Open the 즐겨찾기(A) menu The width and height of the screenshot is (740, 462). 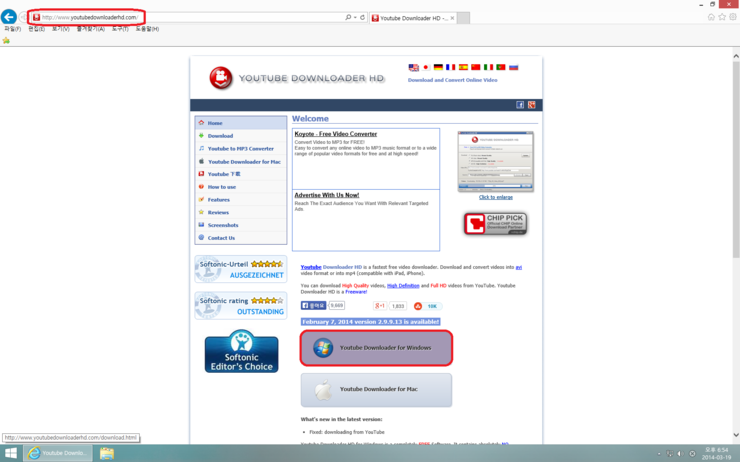tap(91, 29)
